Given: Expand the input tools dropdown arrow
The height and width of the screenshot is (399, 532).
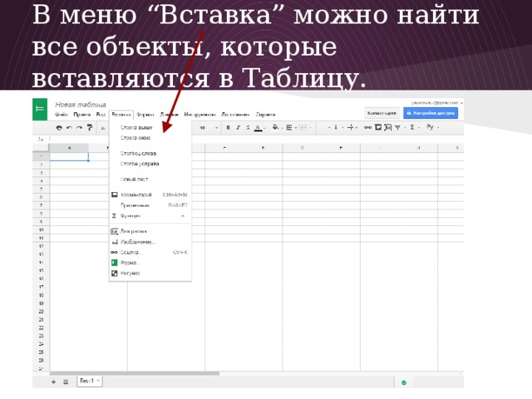Looking at the screenshot, I should pyautogui.click(x=438, y=128).
